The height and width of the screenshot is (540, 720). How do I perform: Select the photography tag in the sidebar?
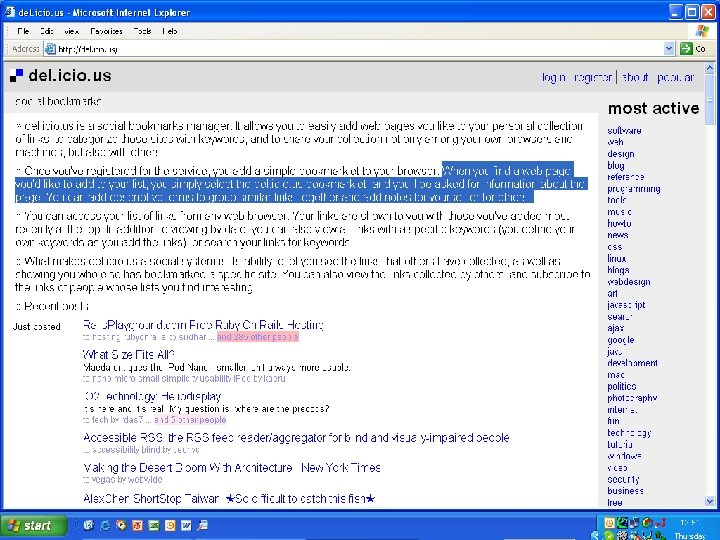632,398
